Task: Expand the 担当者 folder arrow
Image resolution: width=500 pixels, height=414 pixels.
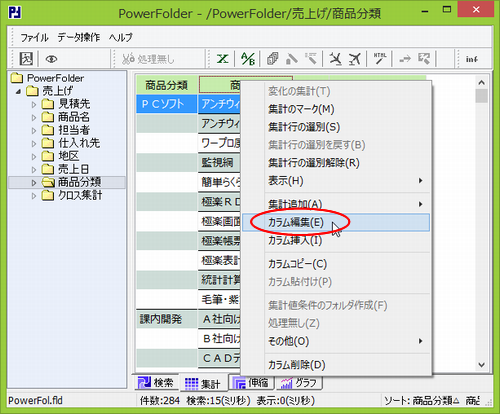Action: 34,130
